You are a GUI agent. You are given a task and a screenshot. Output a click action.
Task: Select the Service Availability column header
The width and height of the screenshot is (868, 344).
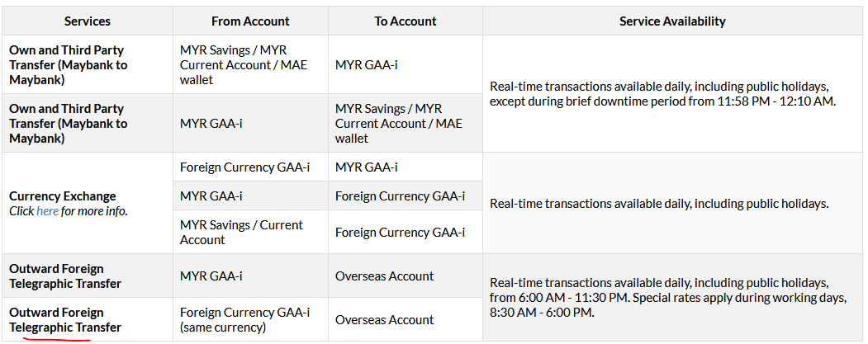pyautogui.click(x=672, y=21)
